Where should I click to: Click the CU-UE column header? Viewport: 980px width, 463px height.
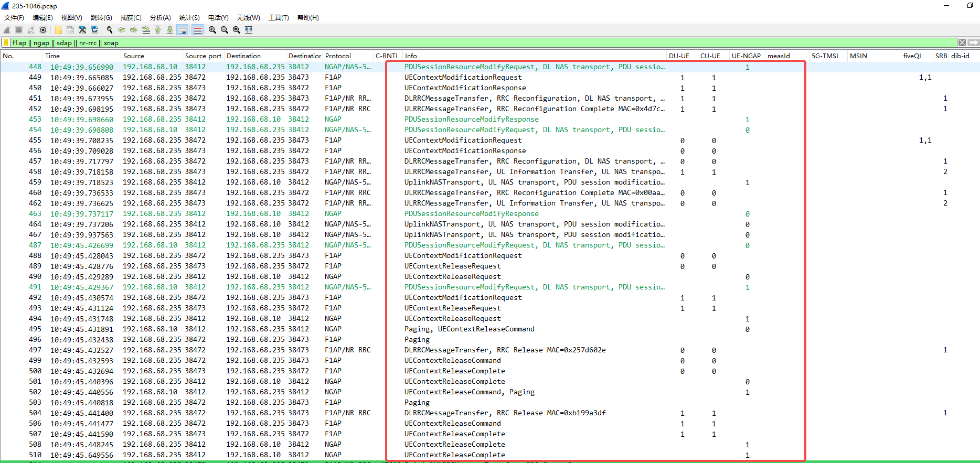tap(713, 56)
